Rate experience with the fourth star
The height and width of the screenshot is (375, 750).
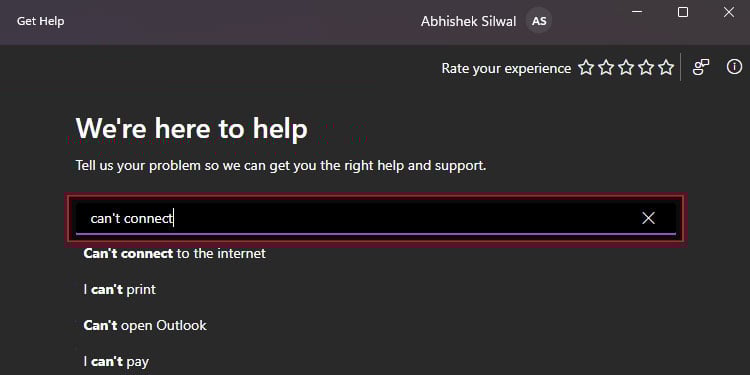point(646,68)
